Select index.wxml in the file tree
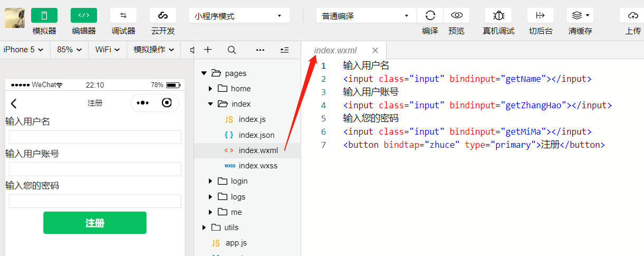 [x=247, y=150]
